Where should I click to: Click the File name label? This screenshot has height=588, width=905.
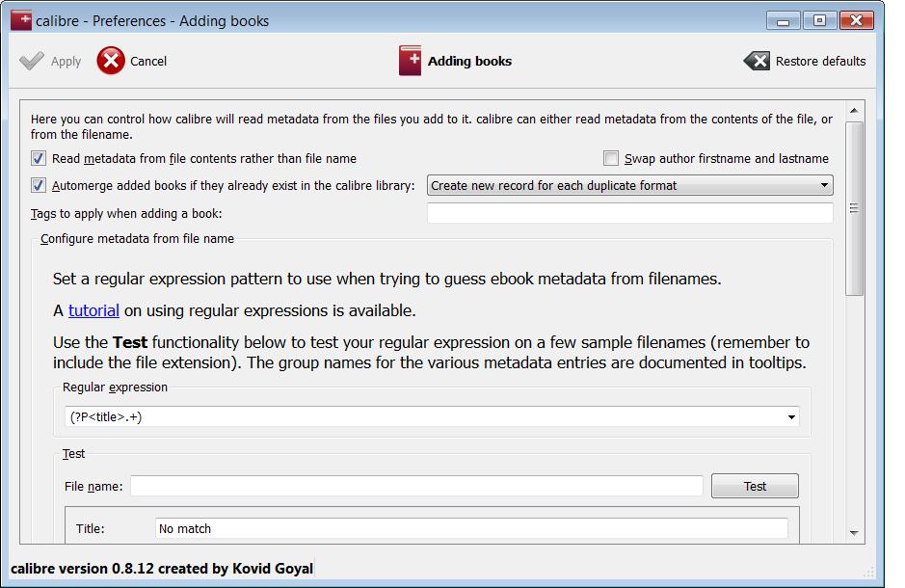coord(93,487)
